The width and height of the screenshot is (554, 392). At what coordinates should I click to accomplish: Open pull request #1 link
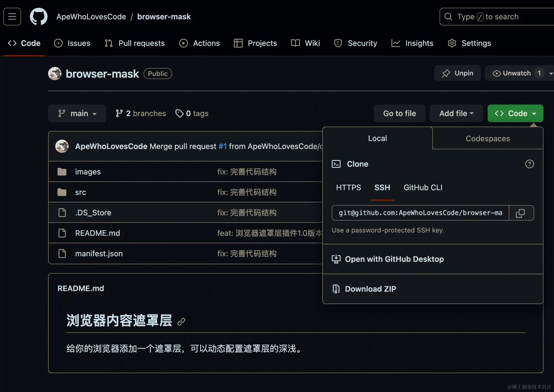pos(223,146)
